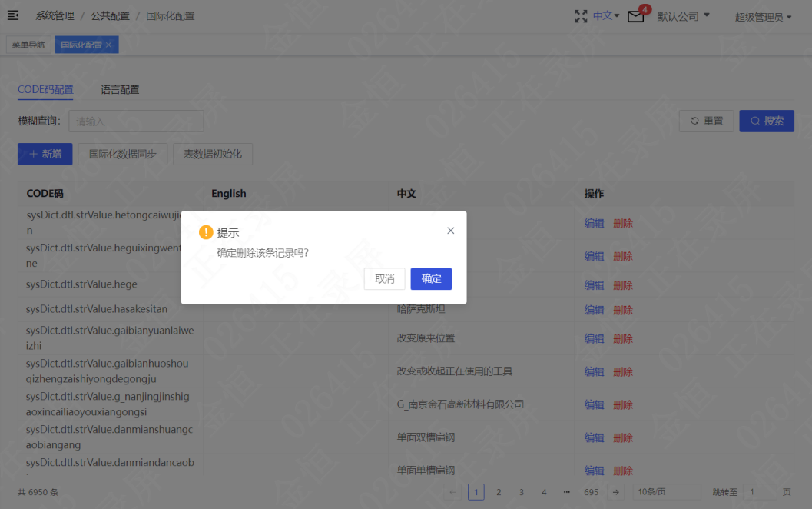The image size is (812, 509).
Task: Edit the 单面双槽扁钢 row via 编辑
Action: [x=594, y=437]
